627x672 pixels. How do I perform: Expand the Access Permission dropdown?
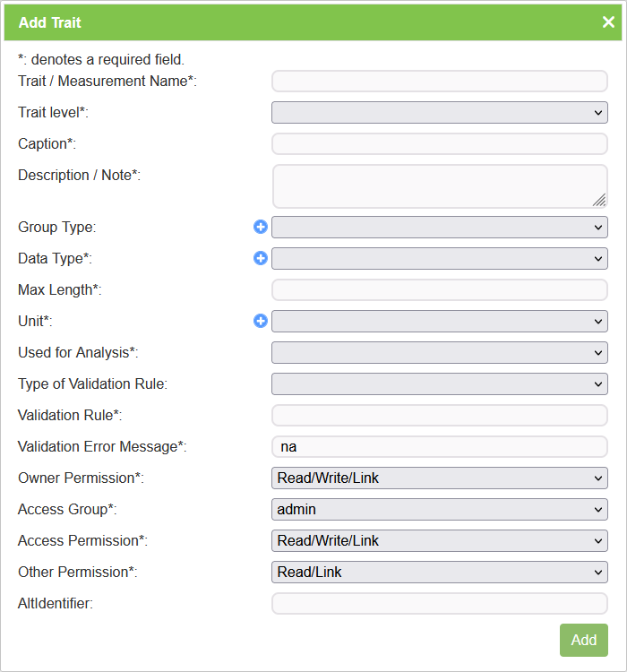click(x=439, y=541)
